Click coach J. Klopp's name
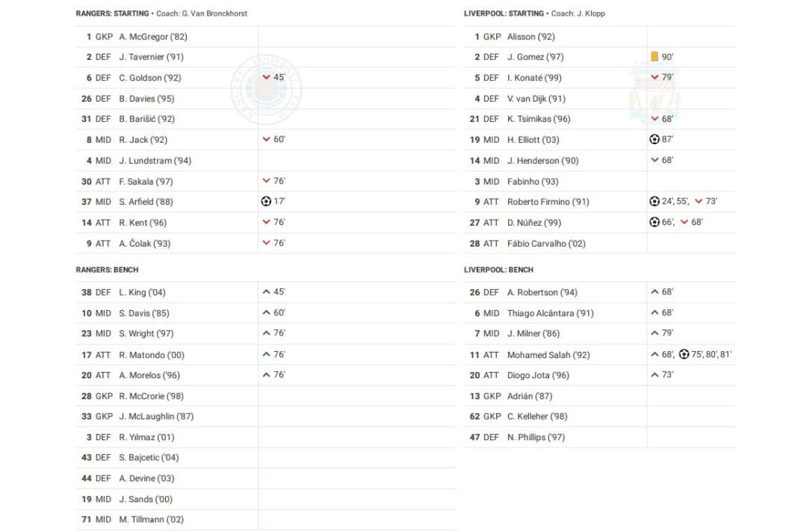Image resolution: width=798 pixels, height=532 pixels. [x=590, y=13]
